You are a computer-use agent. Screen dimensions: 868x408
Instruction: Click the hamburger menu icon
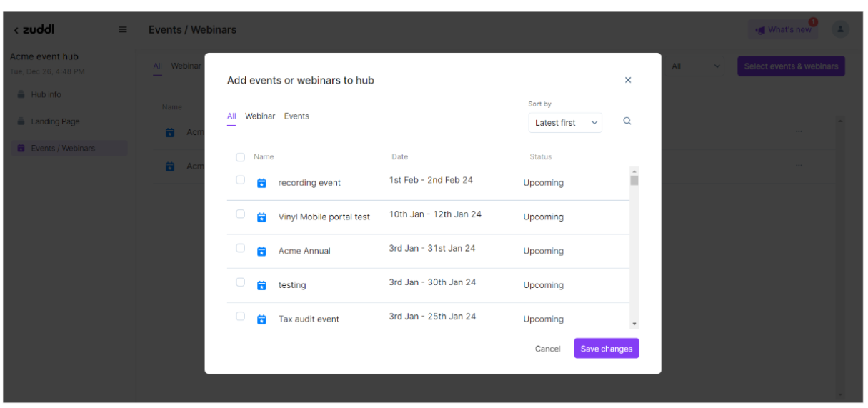[x=123, y=29]
